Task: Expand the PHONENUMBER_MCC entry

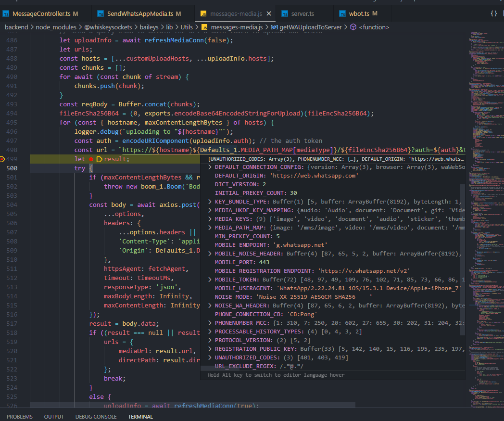Action: point(210,323)
